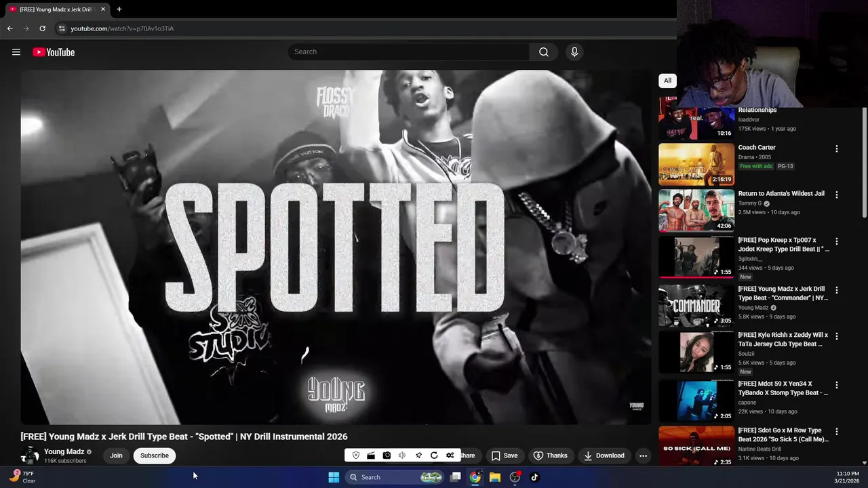
Task: Open Chrome from the taskbar
Action: point(475,477)
